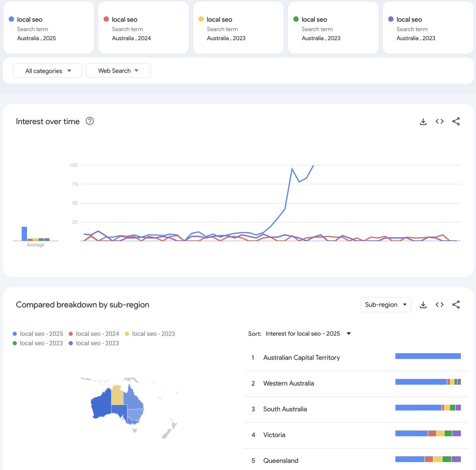476x470 pixels.
Task: Select the local seo Australia 2024 term card
Action: (143, 28)
